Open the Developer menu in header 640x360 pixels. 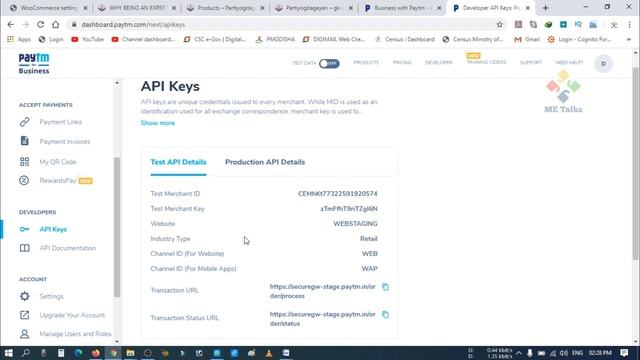(x=439, y=62)
